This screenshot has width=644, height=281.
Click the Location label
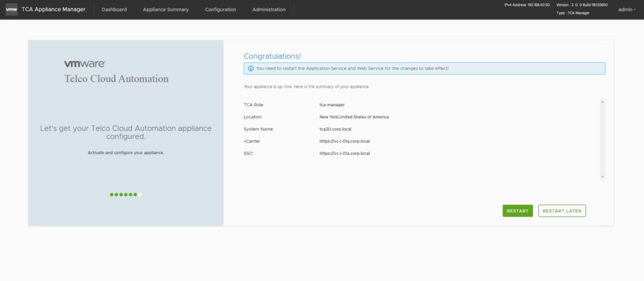pos(253,117)
